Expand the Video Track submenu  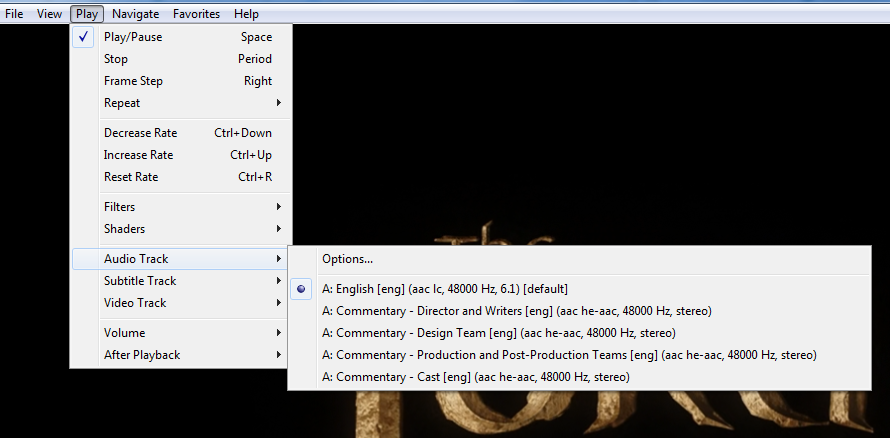[181, 303]
